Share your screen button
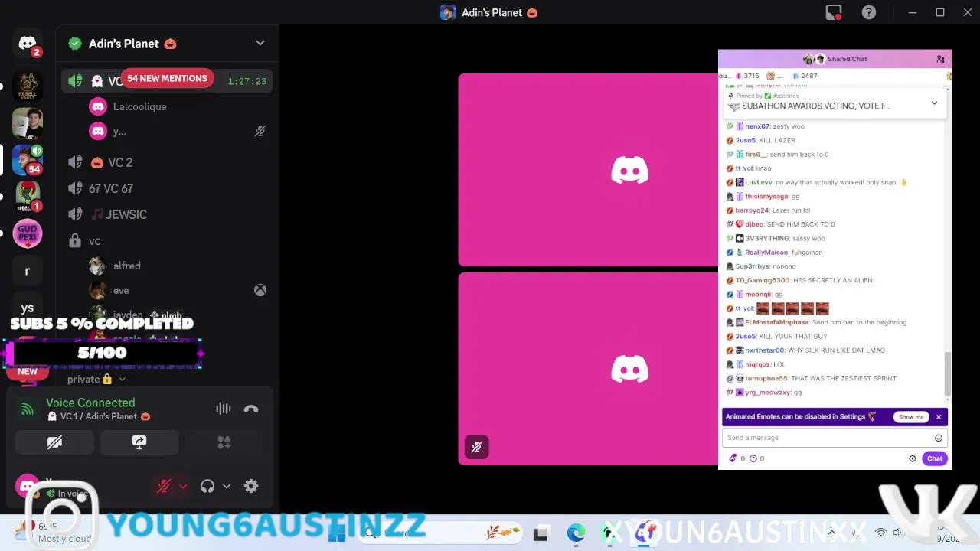The image size is (980, 551). click(139, 442)
